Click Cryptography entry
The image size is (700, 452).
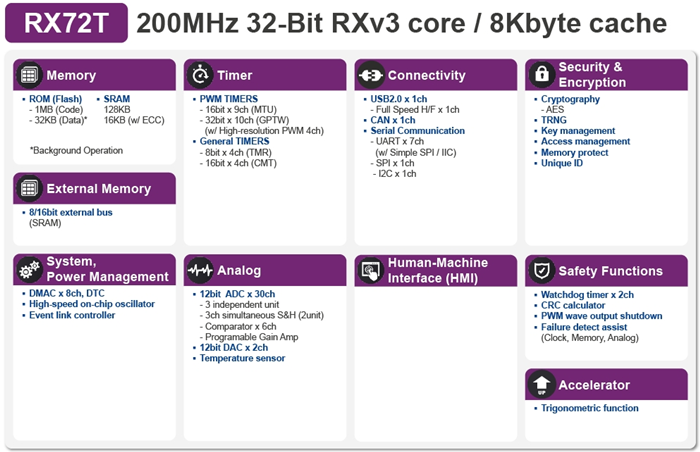click(x=570, y=99)
